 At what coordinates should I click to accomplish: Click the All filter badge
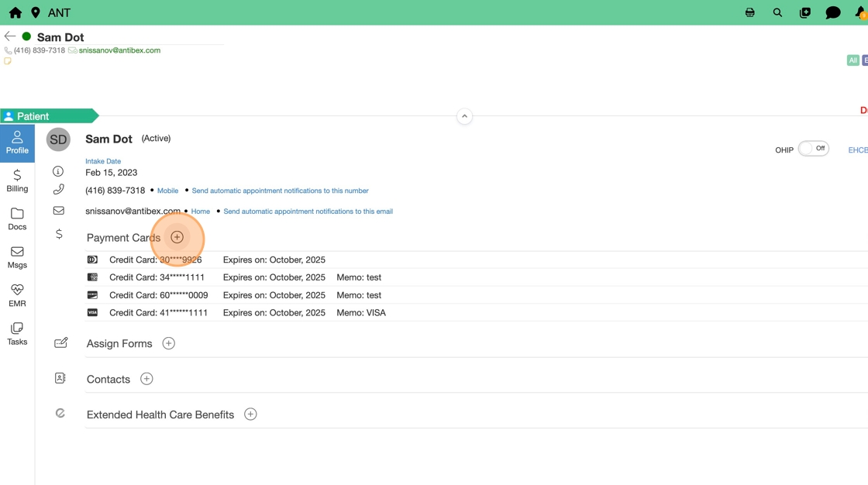tap(852, 60)
